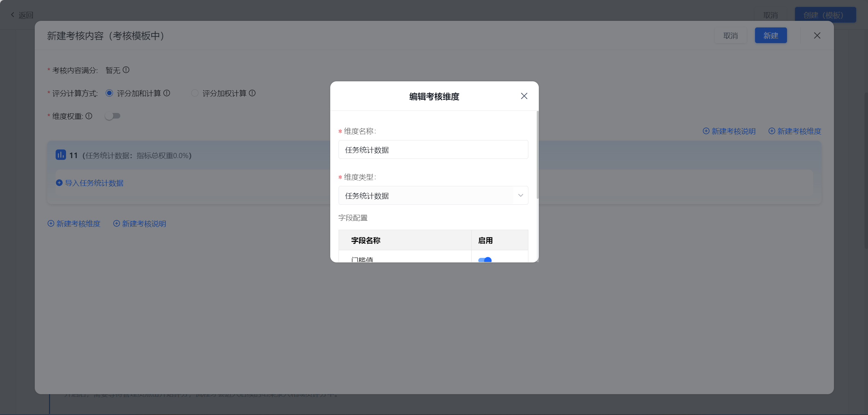
Task: Click the bar chart icon beside 11
Action: 60,155
